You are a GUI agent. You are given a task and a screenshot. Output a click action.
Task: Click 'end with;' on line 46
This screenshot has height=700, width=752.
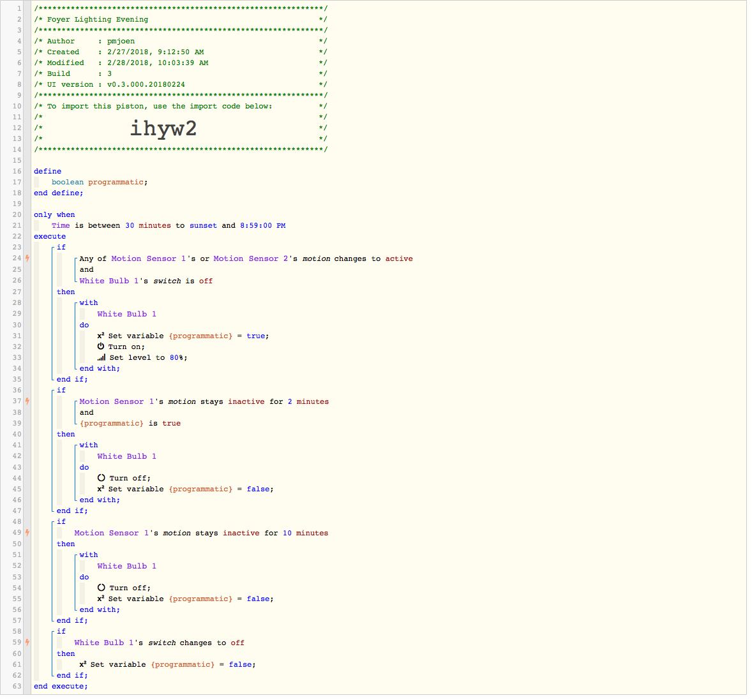pyautogui.click(x=100, y=500)
